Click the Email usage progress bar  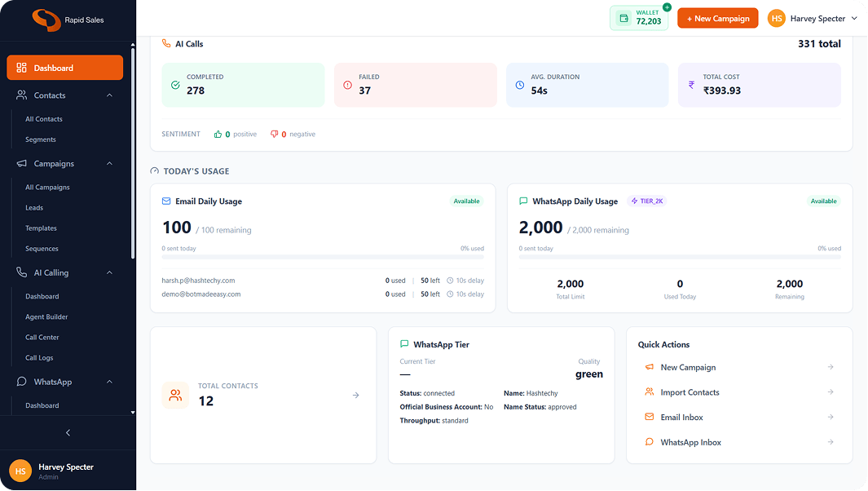[x=323, y=257]
